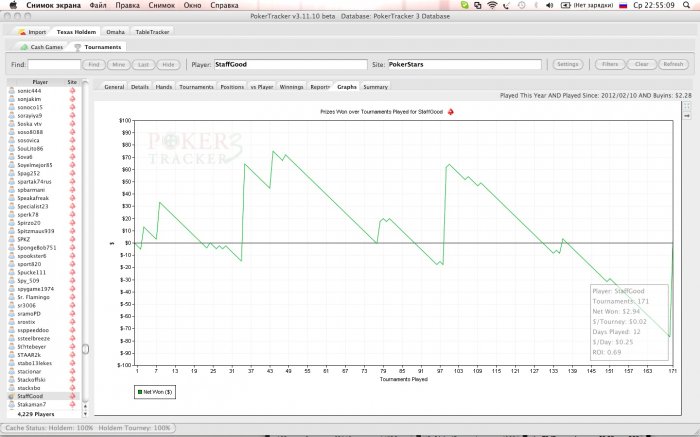This screenshot has height=437, width=700.
Task: Click the Last button
Action: [x=143, y=64]
